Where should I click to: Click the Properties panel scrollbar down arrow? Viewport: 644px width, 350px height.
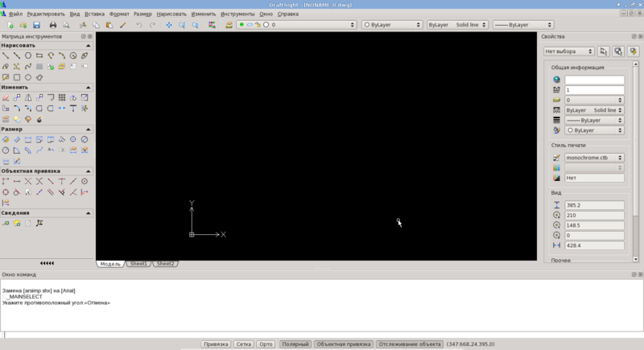636,259
